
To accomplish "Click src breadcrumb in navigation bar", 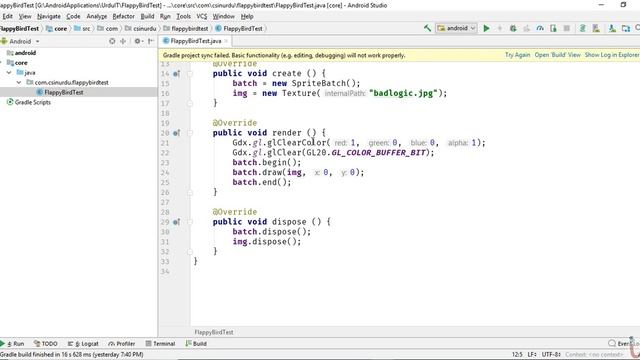I will (x=82, y=29).
